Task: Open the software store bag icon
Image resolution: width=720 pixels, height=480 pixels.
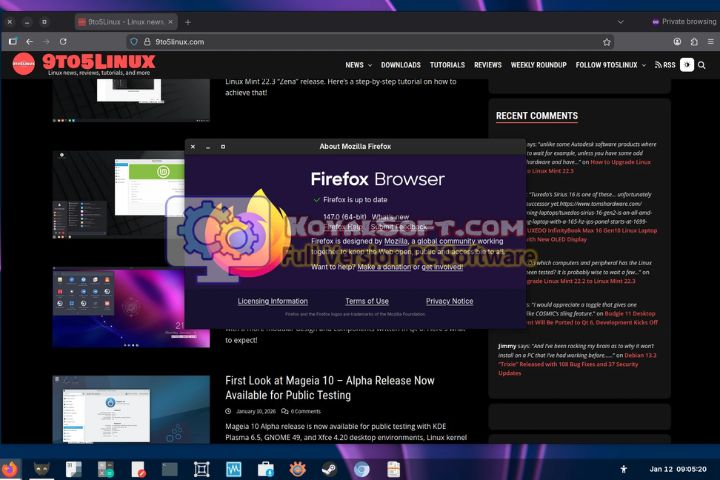Action: 265,469
